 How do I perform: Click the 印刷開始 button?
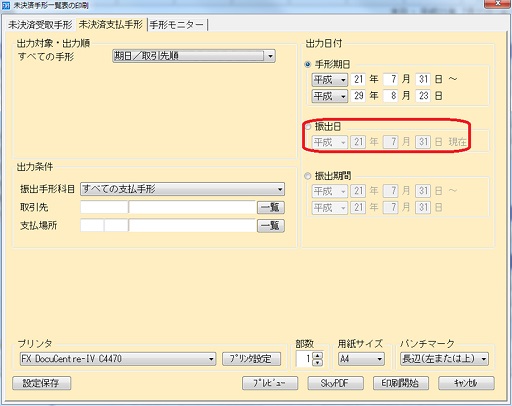pyautogui.click(x=401, y=383)
